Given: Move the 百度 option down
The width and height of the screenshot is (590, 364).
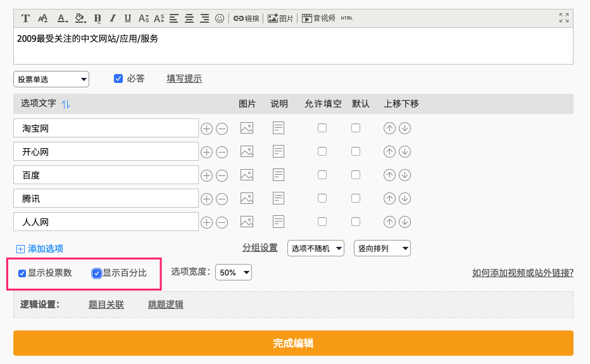Looking at the screenshot, I should (405, 175).
